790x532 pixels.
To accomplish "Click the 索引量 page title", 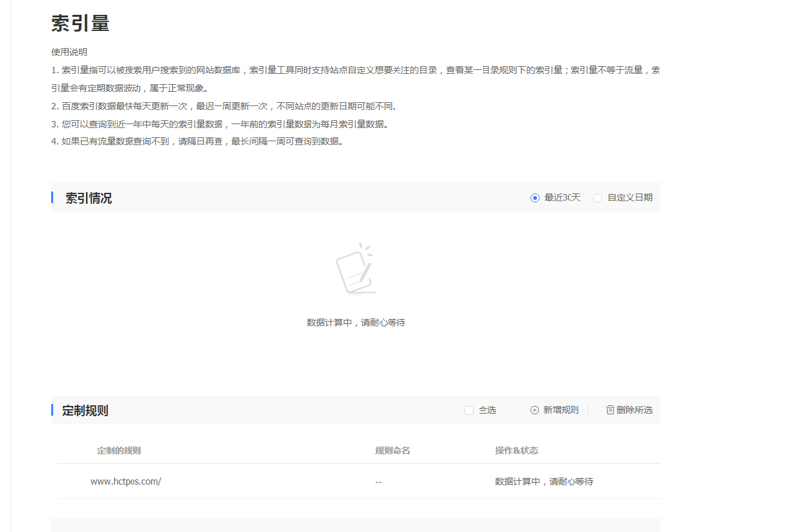I will [81, 23].
